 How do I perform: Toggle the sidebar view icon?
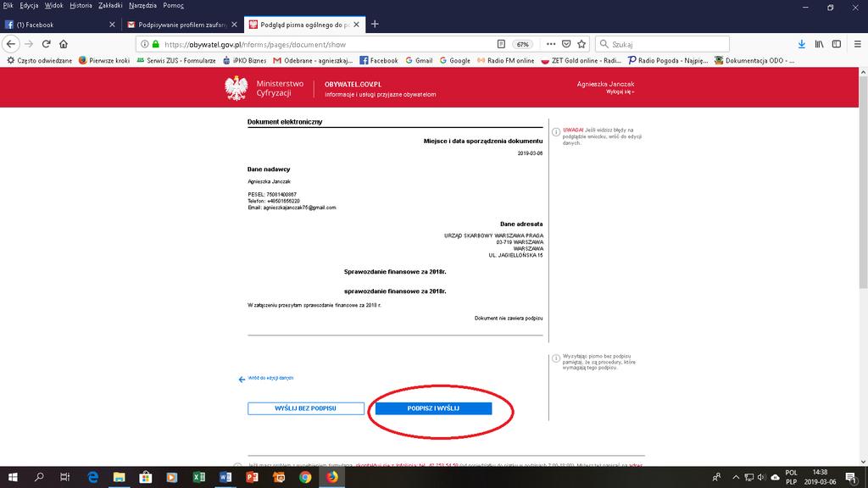[837, 44]
